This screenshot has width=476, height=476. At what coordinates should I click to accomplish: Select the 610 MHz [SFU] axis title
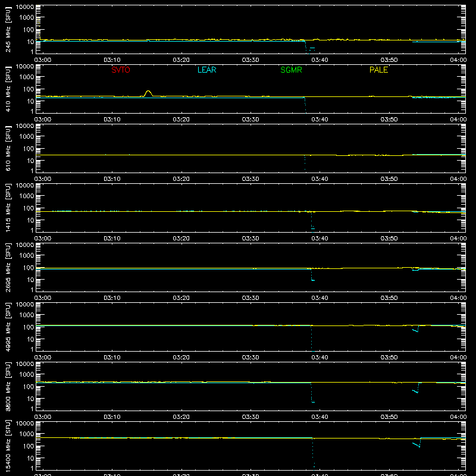pos(8,148)
